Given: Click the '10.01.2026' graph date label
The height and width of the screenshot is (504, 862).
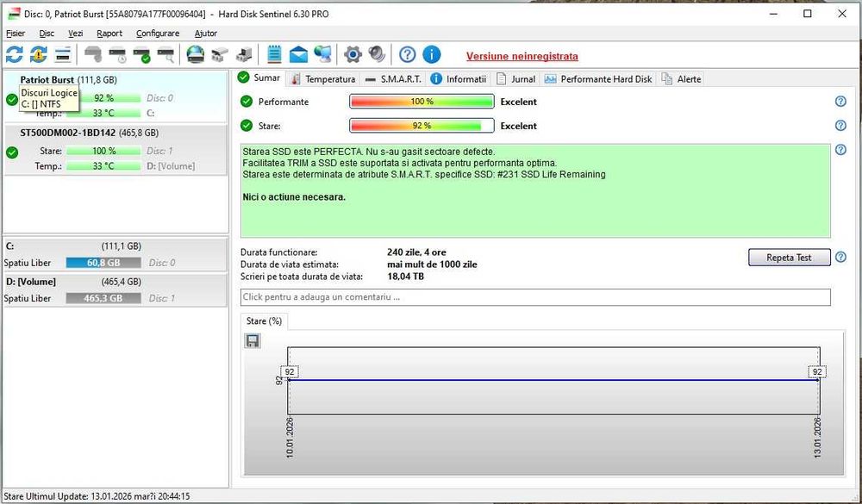Looking at the screenshot, I should (x=290, y=438).
